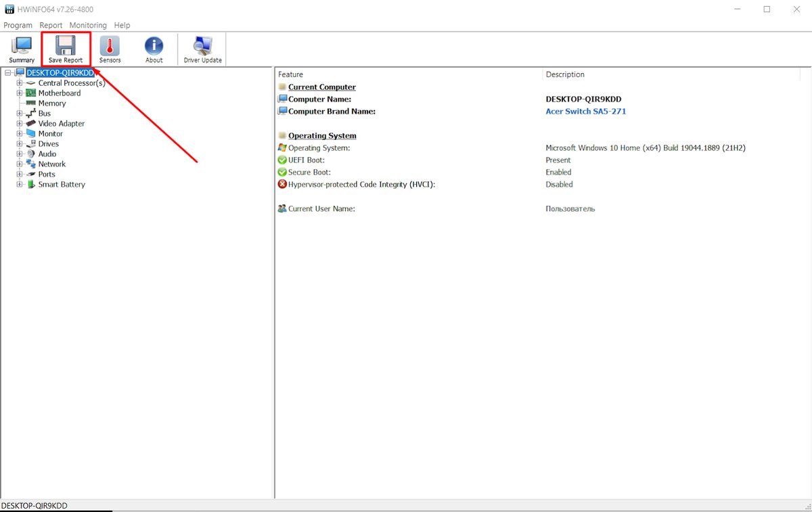Open the Report menu
812x512 pixels.
click(x=51, y=25)
